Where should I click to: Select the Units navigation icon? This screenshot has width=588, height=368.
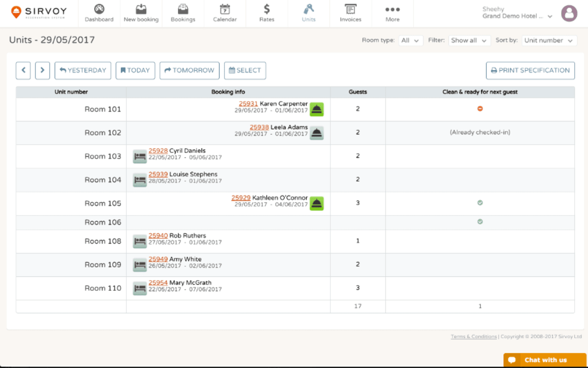(x=308, y=12)
